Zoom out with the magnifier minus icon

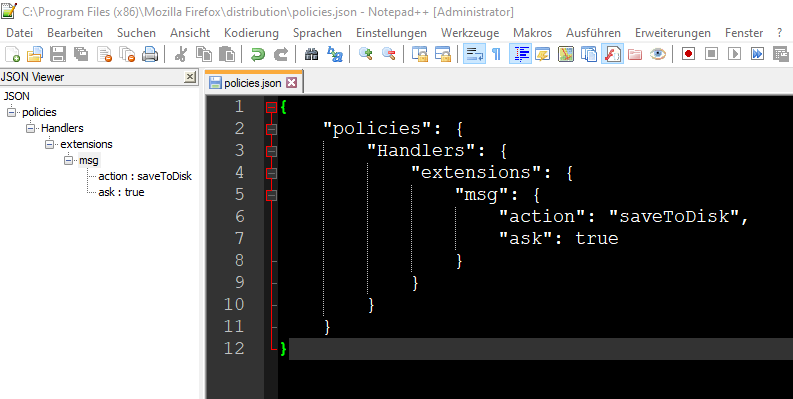(x=388, y=54)
